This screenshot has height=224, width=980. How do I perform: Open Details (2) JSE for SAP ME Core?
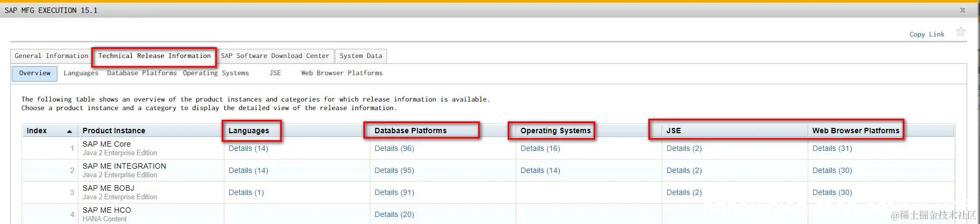[684, 148]
